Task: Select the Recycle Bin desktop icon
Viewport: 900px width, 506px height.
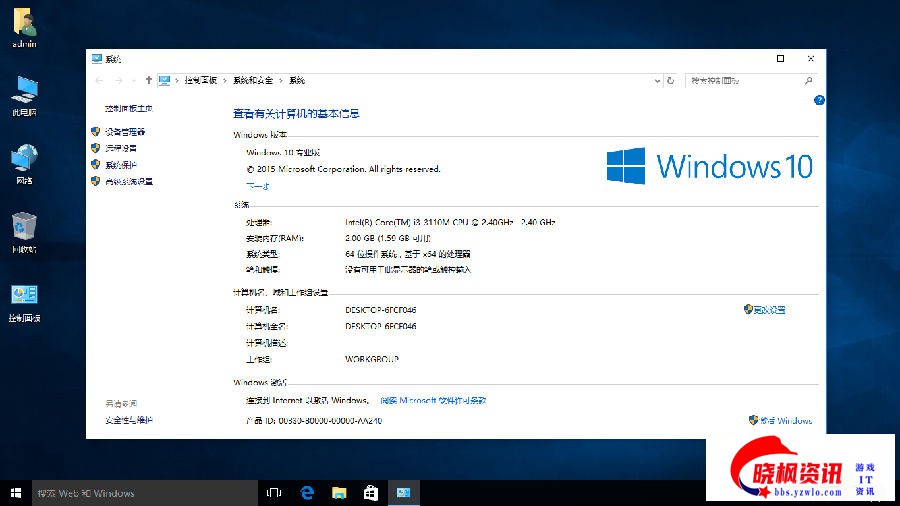Action: pos(24,229)
